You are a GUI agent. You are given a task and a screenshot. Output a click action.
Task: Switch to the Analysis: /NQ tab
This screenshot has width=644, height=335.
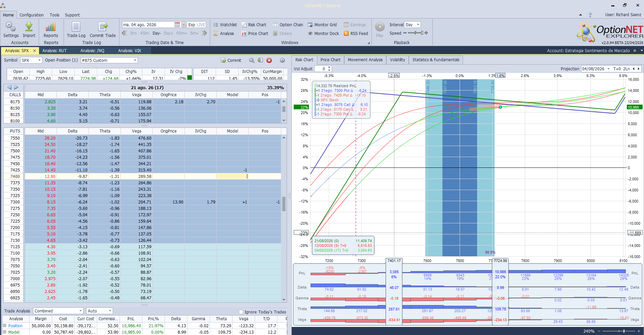pos(92,51)
